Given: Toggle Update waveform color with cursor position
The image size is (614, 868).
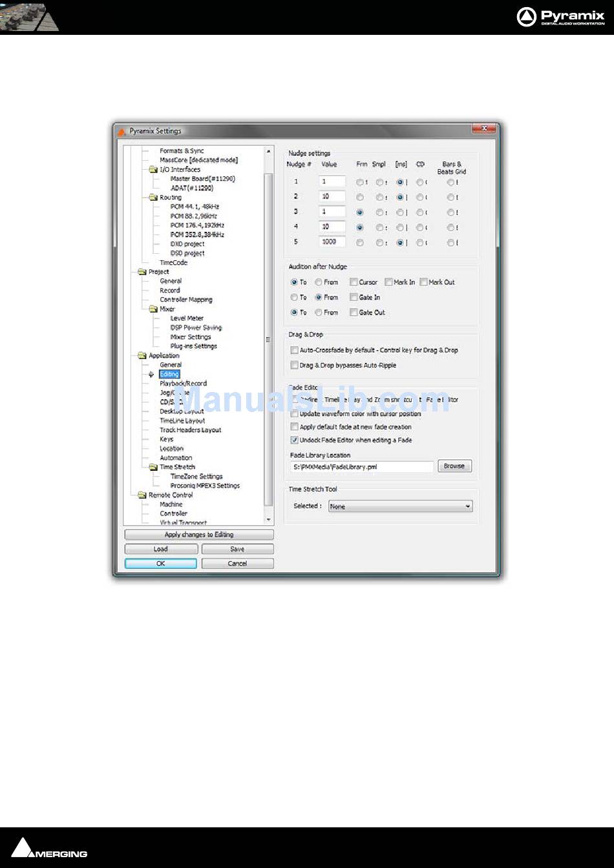Looking at the screenshot, I should click(294, 414).
